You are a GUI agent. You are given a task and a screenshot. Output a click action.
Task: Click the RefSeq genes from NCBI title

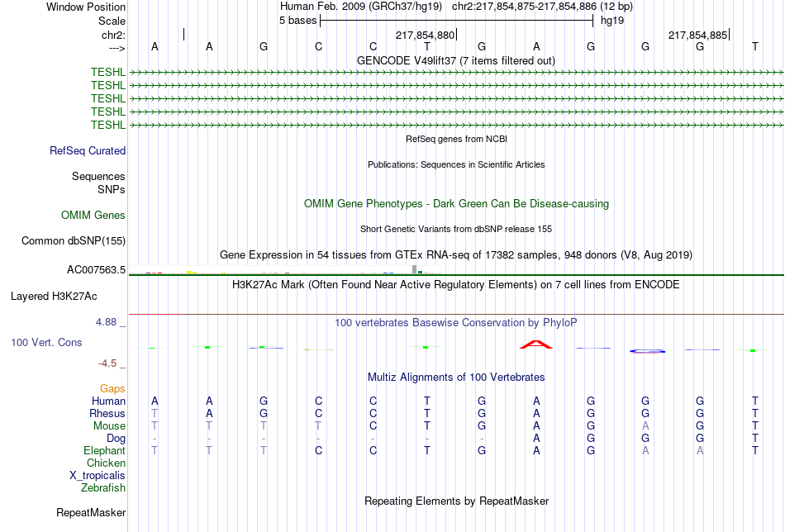coord(456,139)
